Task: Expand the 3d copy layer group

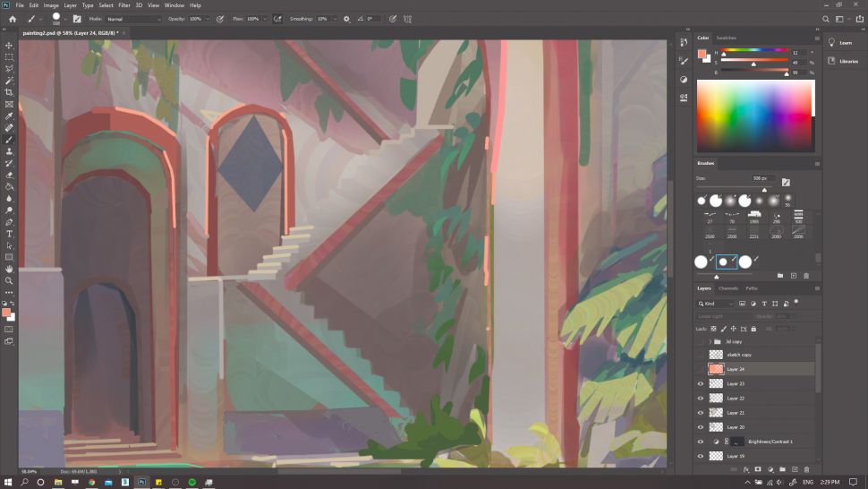Action: [710, 341]
